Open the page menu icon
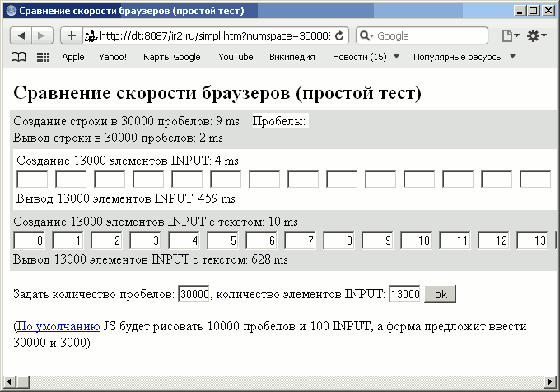This screenshot has width=560, height=392. coord(510,35)
